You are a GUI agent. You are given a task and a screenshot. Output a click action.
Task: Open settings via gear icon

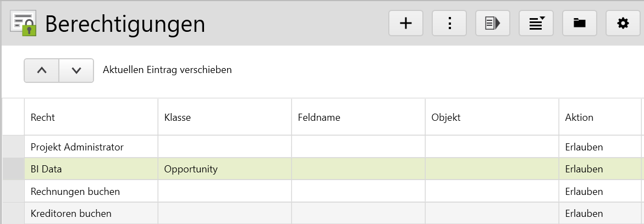(623, 24)
